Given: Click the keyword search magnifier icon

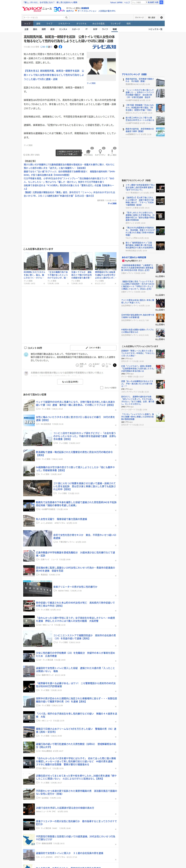Looking at the screenshot, I should coord(66,18).
